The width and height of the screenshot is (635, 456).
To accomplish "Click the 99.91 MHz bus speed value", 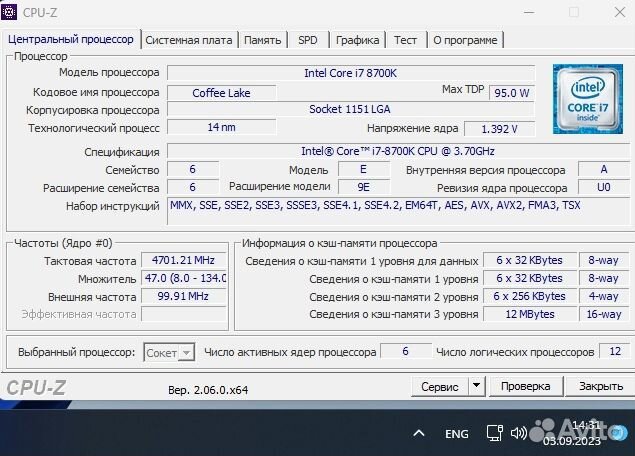I will (183, 296).
